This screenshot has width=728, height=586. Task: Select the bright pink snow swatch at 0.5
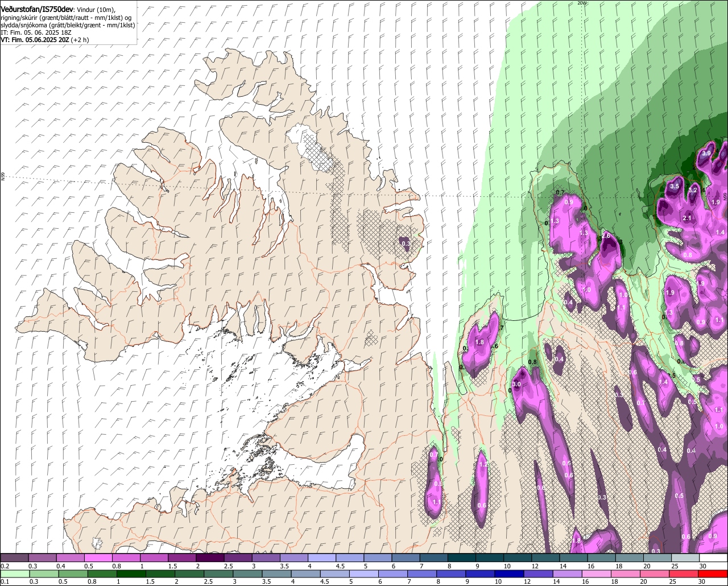click(x=98, y=558)
